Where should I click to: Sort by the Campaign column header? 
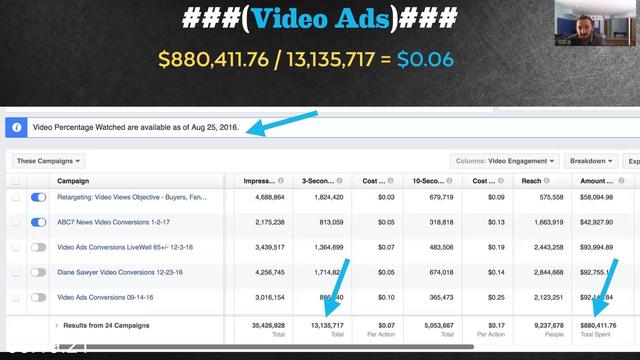tap(73, 181)
